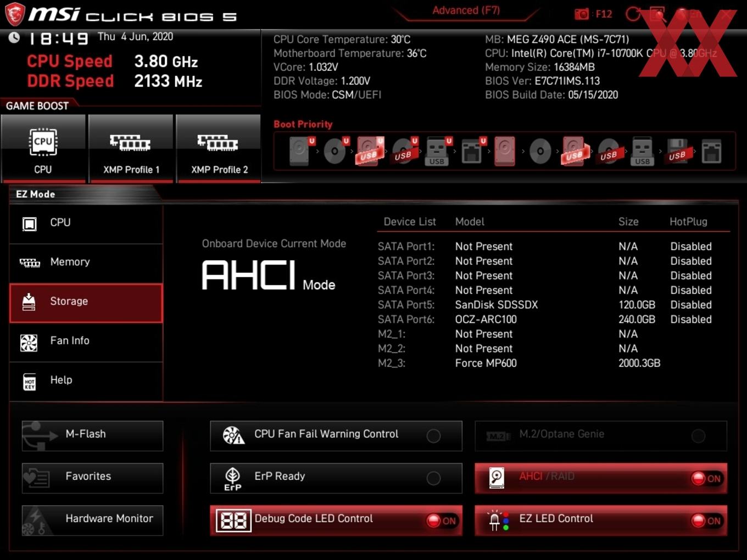Click the 240.0GB size value
Viewport: 747px width, 560px height.
(637, 320)
